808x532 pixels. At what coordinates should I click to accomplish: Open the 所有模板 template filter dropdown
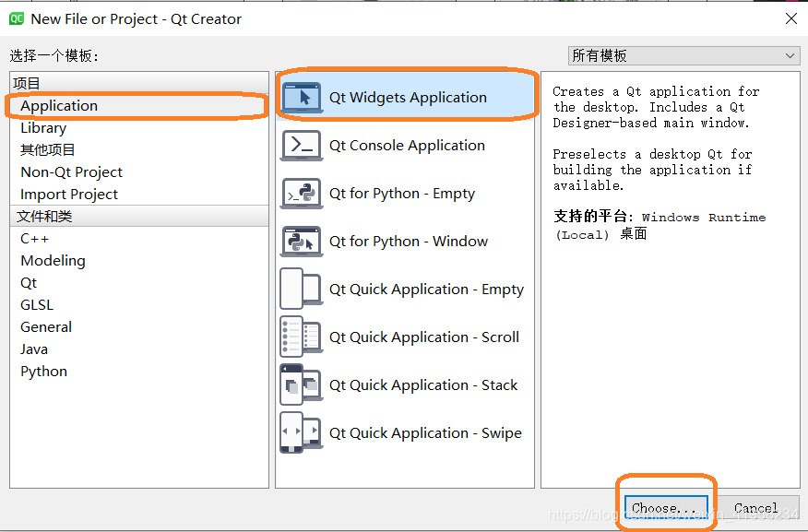[x=683, y=55]
